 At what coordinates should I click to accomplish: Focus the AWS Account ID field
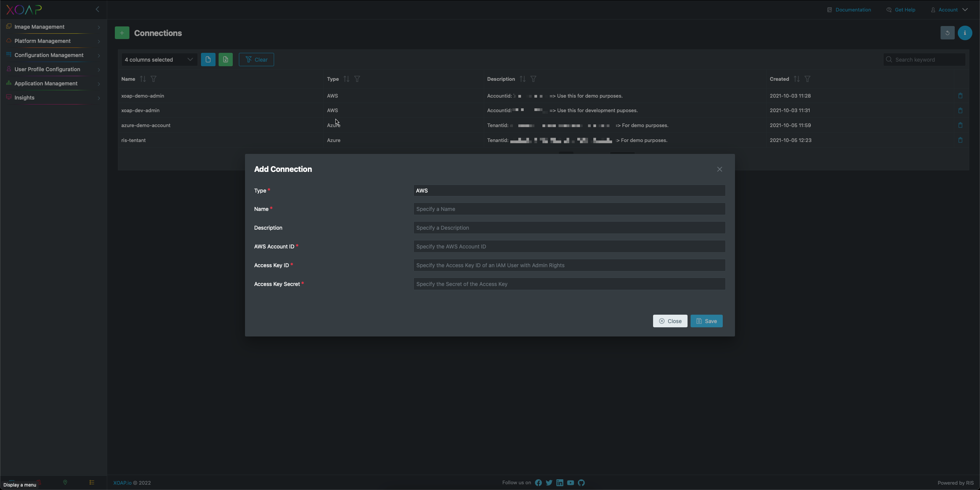569,247
